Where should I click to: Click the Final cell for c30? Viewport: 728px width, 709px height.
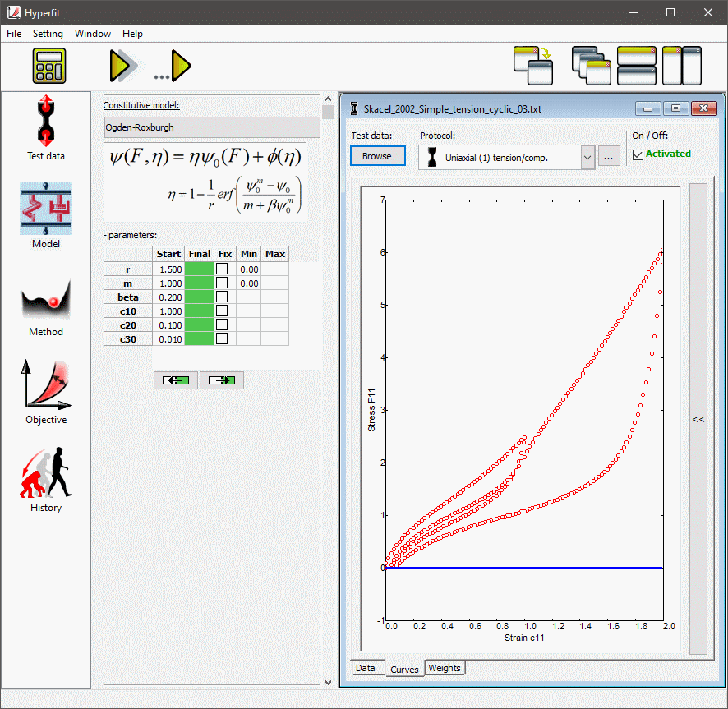point(199,339)
